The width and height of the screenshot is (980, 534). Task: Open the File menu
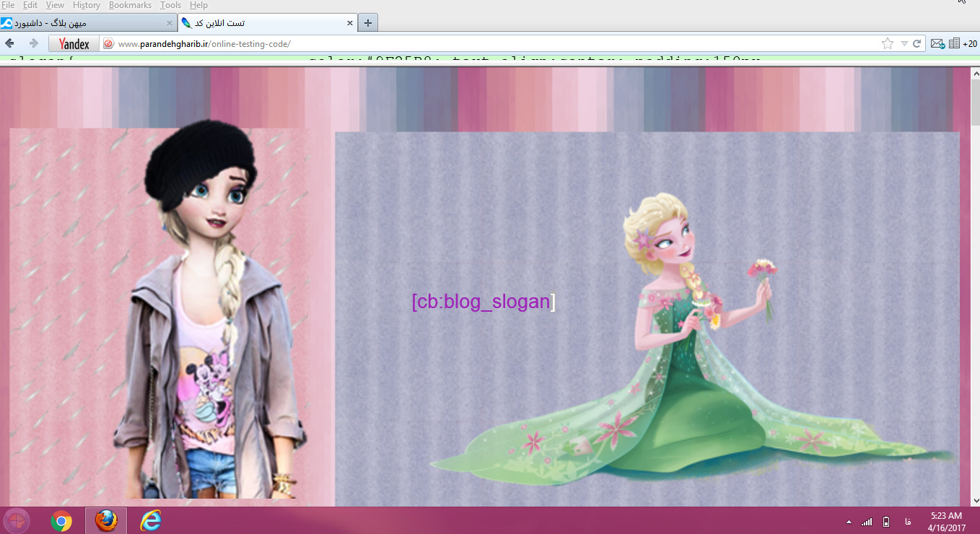point(7,5)
